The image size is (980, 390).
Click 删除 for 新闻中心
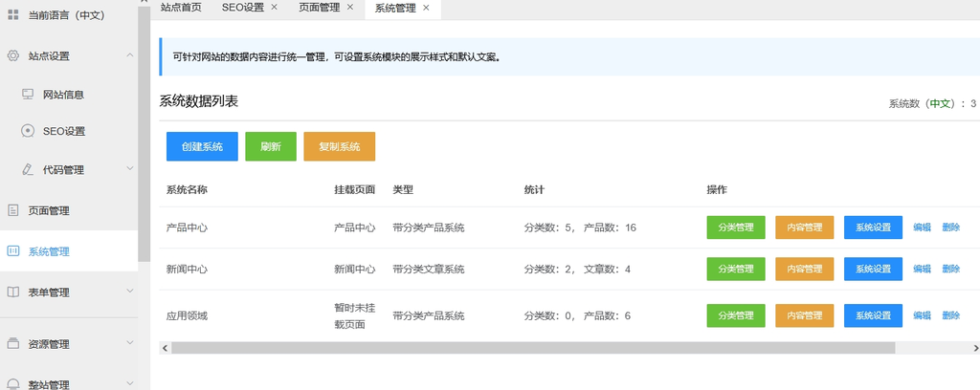click(x=950, y=269)
